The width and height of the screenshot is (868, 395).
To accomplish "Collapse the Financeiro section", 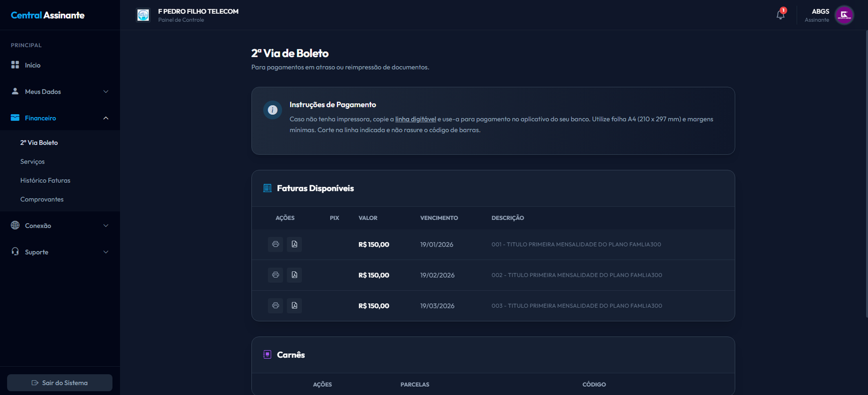I will pyautogui.click(x=60, y=118).
